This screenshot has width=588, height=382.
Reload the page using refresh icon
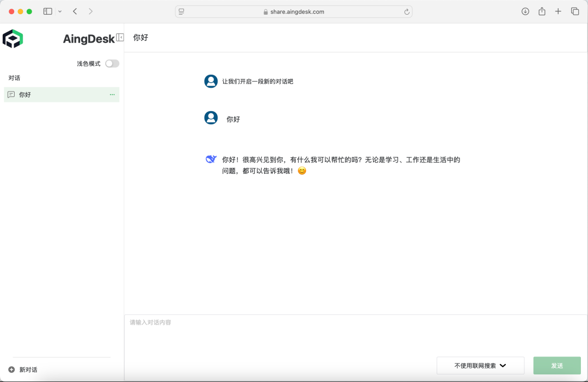pyautogui.click(x=406, y=11)
